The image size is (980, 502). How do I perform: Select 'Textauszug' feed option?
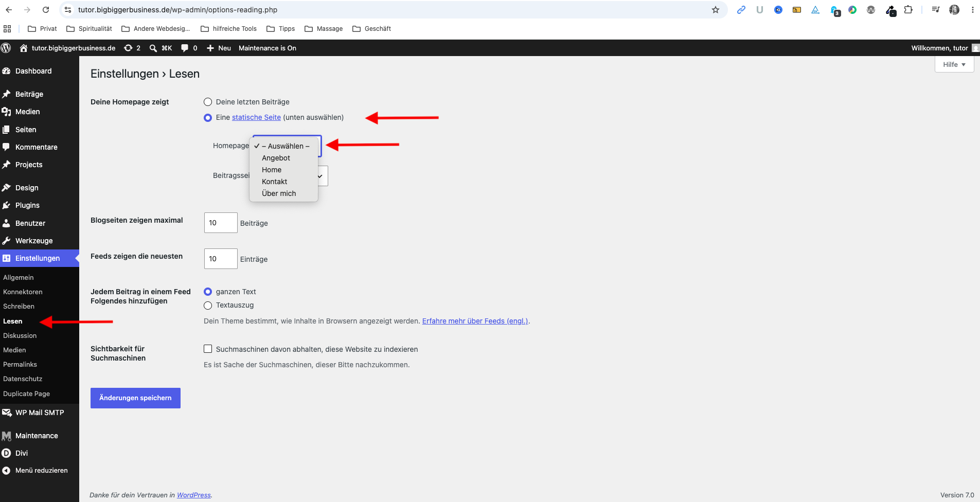coord(208,306)
